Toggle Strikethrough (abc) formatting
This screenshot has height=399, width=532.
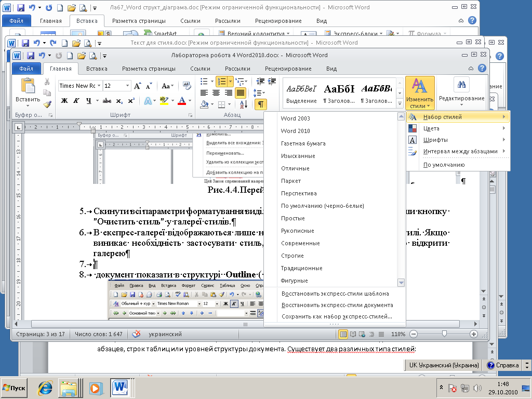click(x=107, y=101)
